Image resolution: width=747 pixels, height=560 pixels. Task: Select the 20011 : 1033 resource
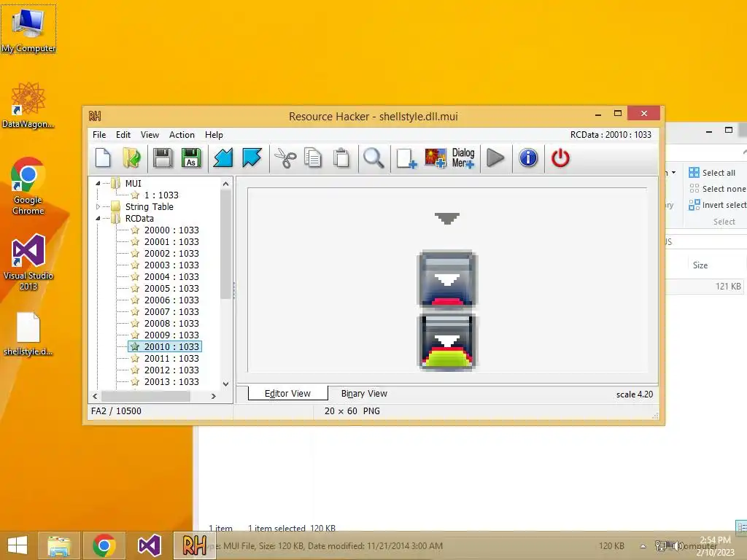pos(171,359)
